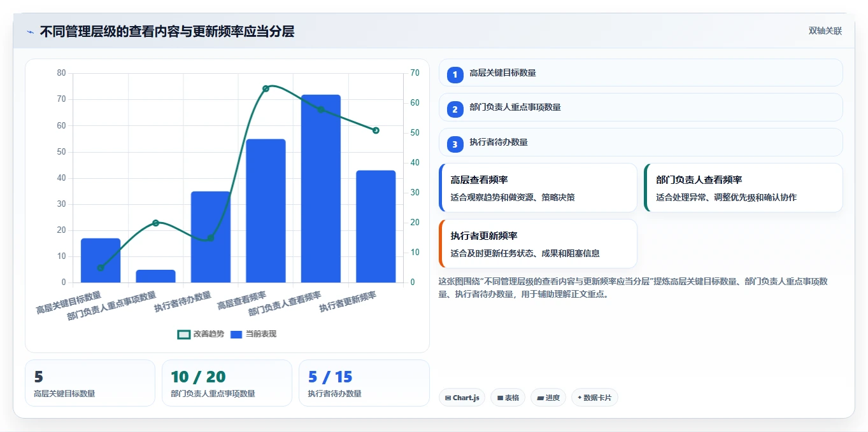The width and height of the screenshot is (868, 432).
Task: Click the description paragraph starting 这张图围绕
Action: (633, 288)
